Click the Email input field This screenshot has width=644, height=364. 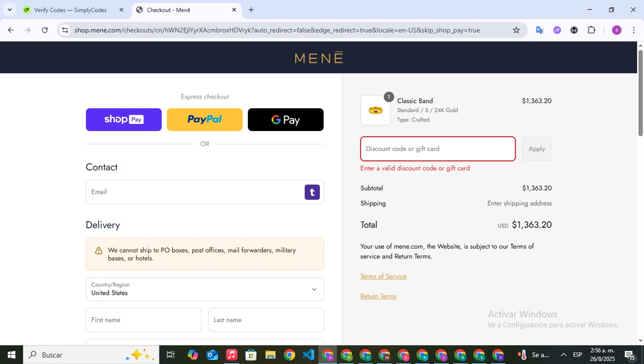205,192
